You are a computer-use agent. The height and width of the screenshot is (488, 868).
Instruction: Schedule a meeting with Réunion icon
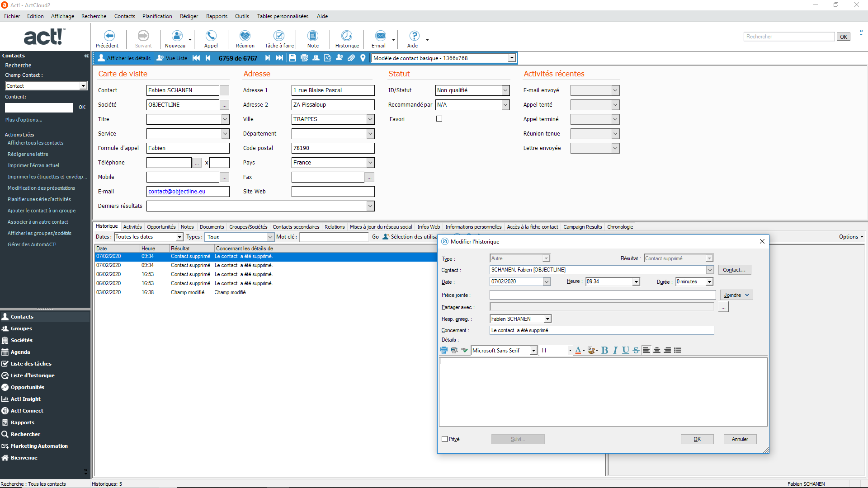tap(245, 39)
